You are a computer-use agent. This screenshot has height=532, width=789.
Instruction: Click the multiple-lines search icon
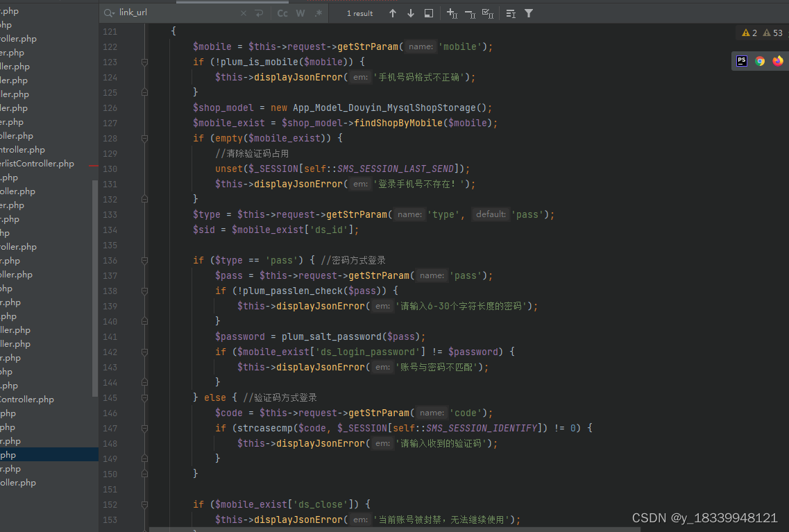[x=511, y=13]
